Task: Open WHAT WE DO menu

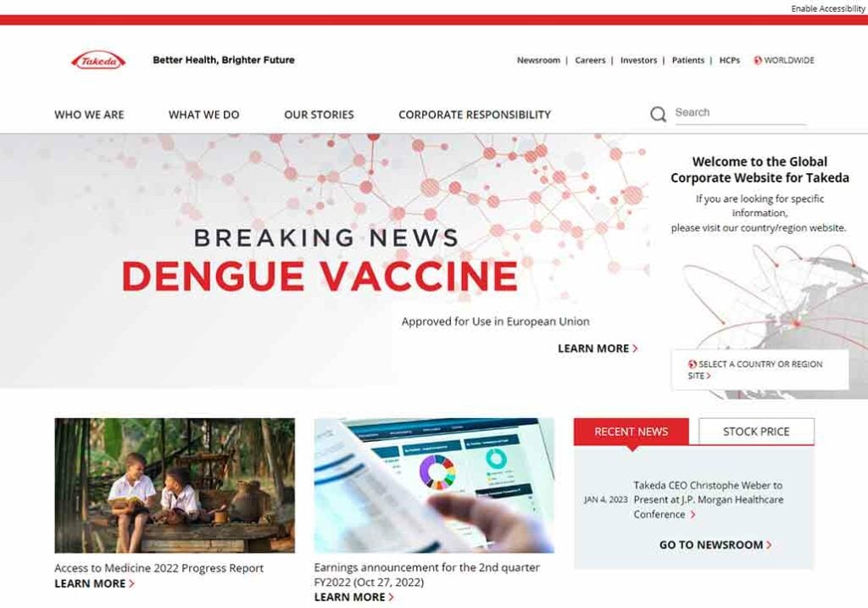Action: 203,114
